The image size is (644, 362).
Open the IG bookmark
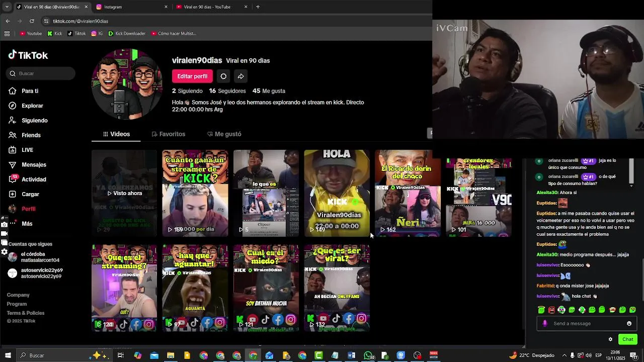[97, 34]
